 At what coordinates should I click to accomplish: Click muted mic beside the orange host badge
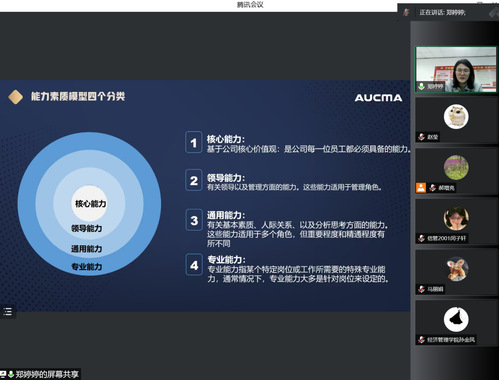(x=433, y=188)
